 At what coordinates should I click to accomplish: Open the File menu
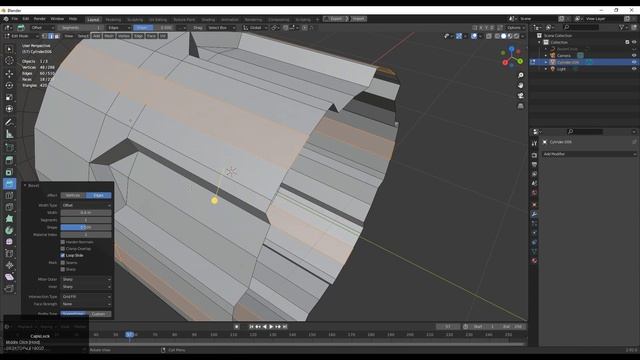coord(15,19)
